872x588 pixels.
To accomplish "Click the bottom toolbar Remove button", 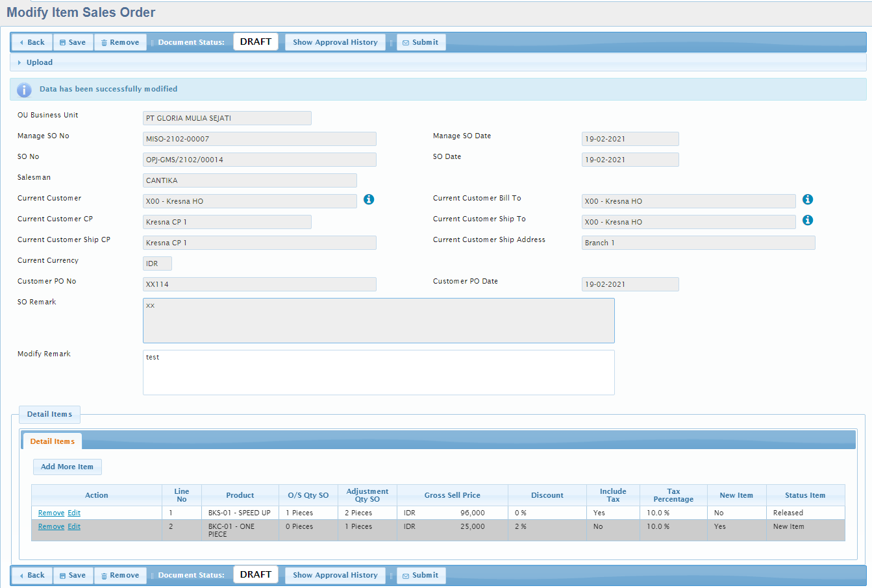I will 121,575.
